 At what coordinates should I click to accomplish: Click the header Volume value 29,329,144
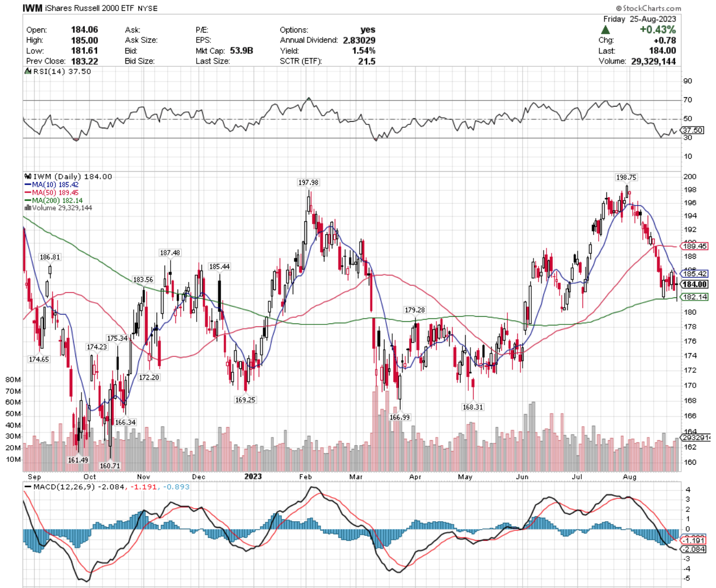pyautogui.click(x=654, y=61)
